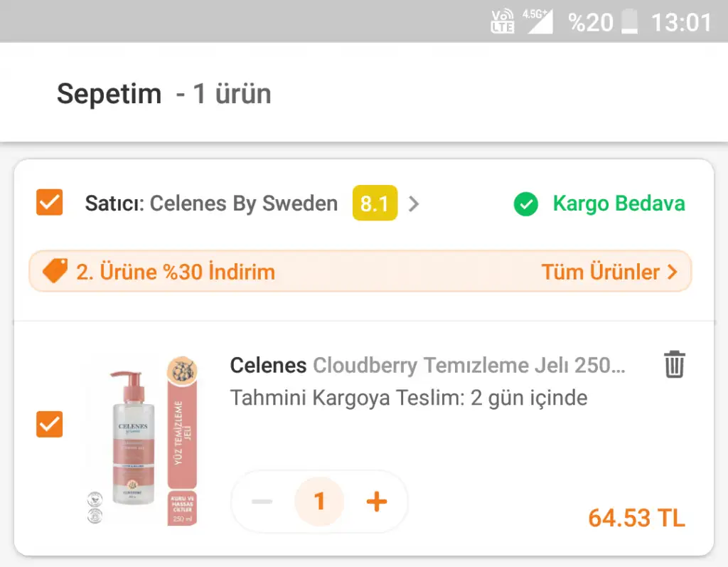This screenshot has width=728, height=567.
Task: Tap the 4.5G signal strength icon
Action: point(538,21)
